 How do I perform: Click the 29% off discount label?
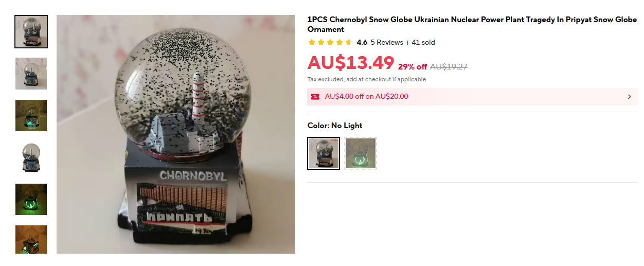pyautogui.click(x=413, y=66)
